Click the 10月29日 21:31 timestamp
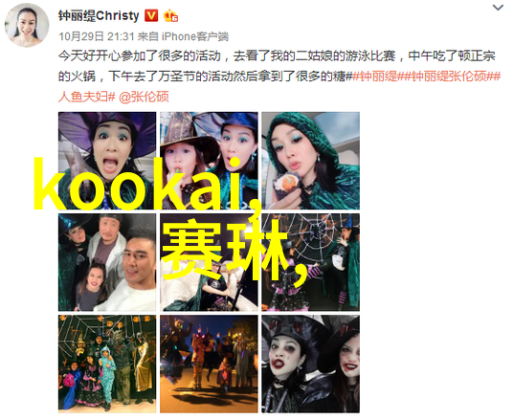The image size is (513, 420). coord(97,36)
